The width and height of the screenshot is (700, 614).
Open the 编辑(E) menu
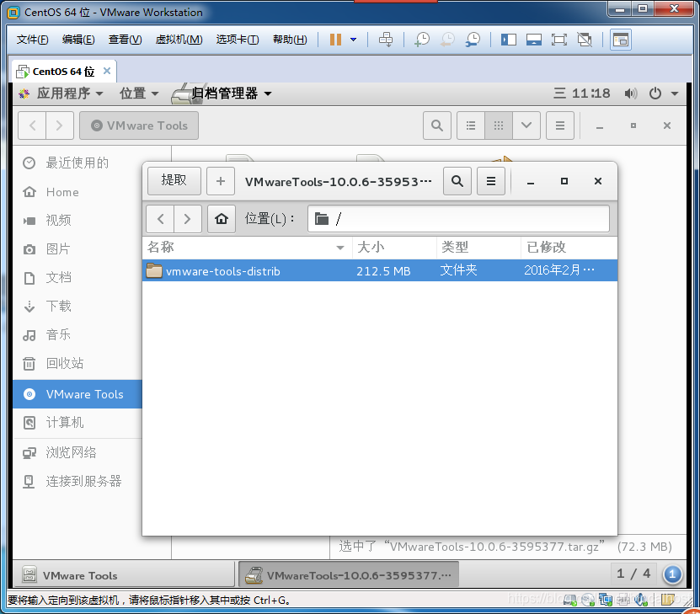tap(78, 40)
